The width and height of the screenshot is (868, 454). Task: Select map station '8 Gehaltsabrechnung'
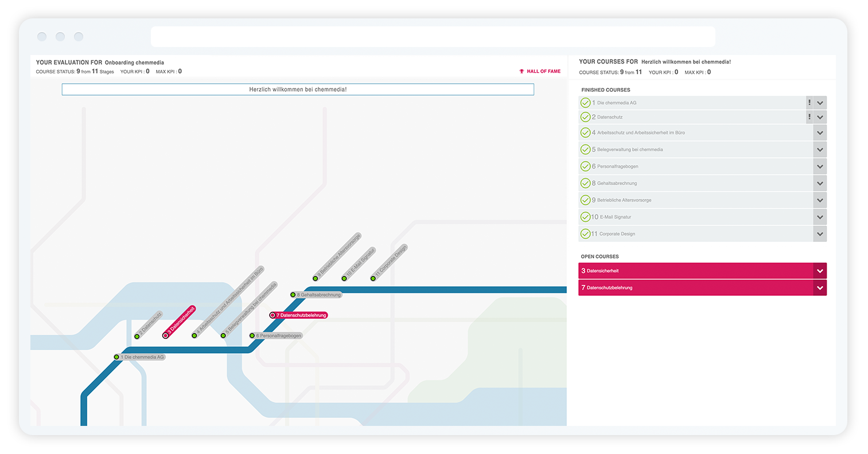[x=316, y=295]
